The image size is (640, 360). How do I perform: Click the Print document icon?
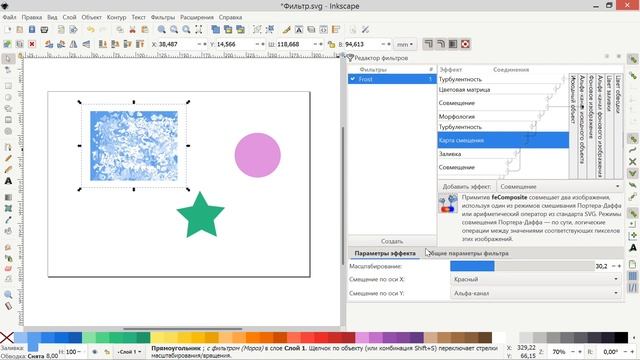[44, 29]
